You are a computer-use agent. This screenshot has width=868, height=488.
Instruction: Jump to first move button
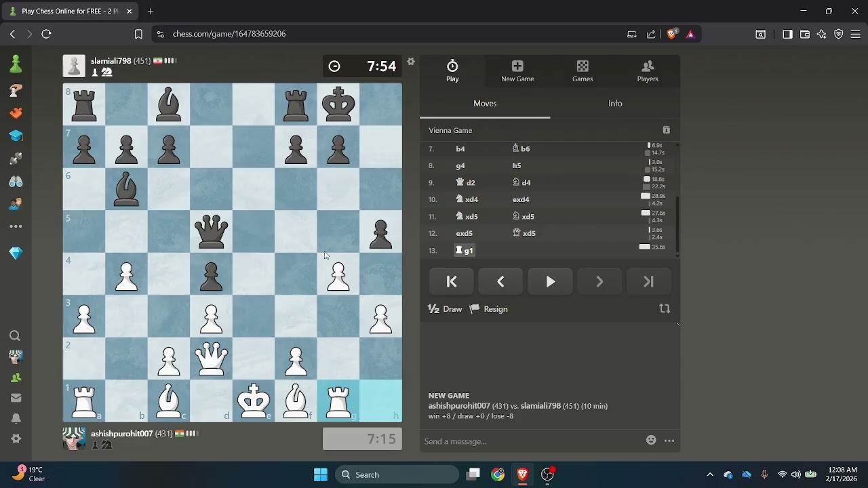[x=452, y=282]
